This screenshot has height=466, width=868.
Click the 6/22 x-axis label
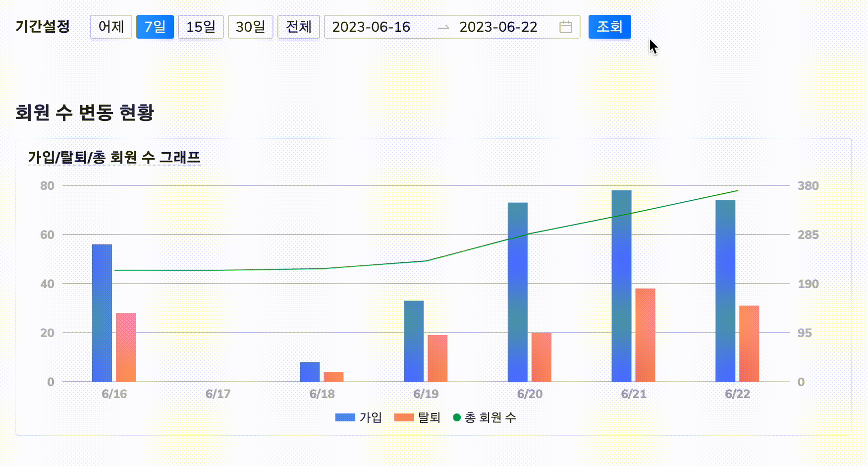[x=737, y=394]
